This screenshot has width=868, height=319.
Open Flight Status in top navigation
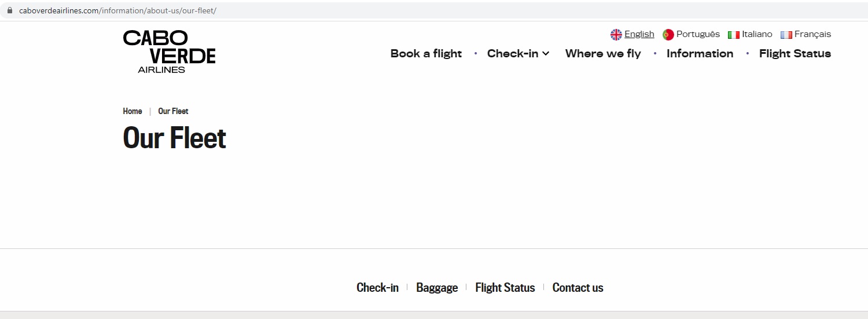point(795,53)
